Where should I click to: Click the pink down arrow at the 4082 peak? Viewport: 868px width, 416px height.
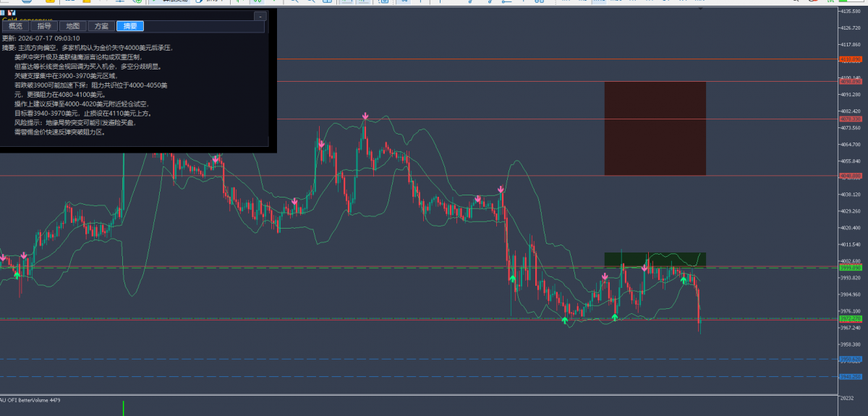click(x=365, y=116)
